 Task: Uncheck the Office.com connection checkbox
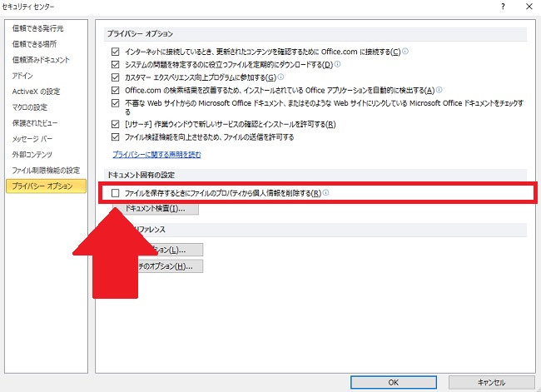tap(115, 52)
